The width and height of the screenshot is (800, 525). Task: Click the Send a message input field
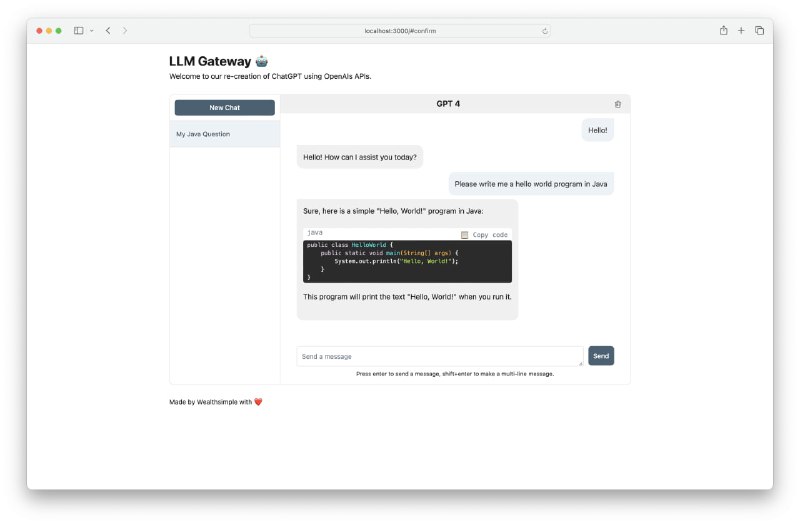point(440,356)
